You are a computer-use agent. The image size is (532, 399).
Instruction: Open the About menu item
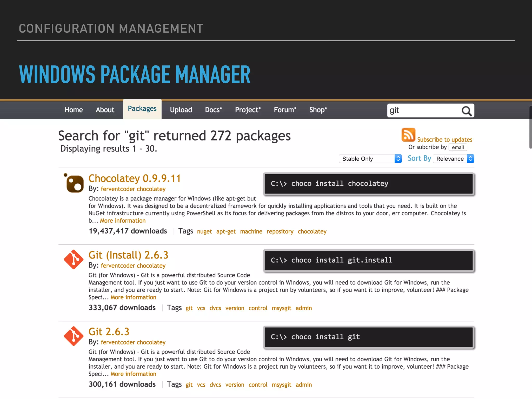click(x=105, y=110)
